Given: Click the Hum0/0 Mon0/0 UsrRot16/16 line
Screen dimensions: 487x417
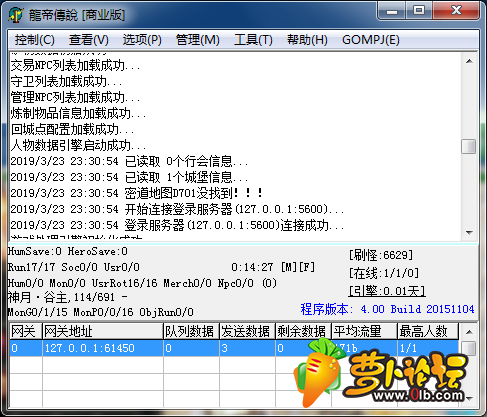Looking at the screenshot, I should point(142,283).
